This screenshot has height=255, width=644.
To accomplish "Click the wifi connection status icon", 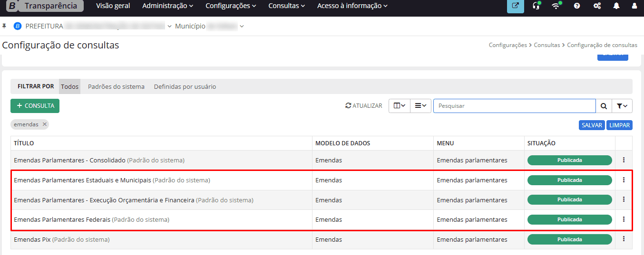I will coord(556,6).
